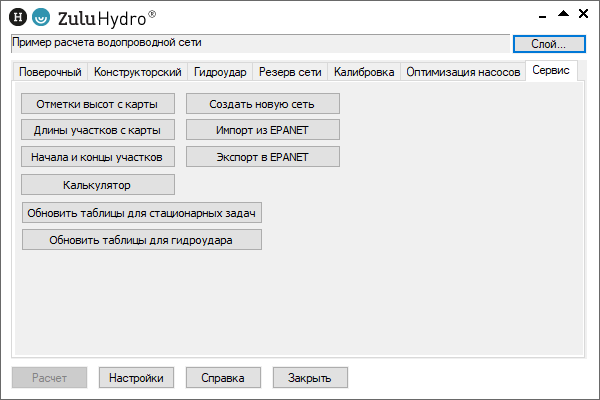Go to the Резерв сети tab
The height and width of the screenshot is (400, 600).
(290, 73)
